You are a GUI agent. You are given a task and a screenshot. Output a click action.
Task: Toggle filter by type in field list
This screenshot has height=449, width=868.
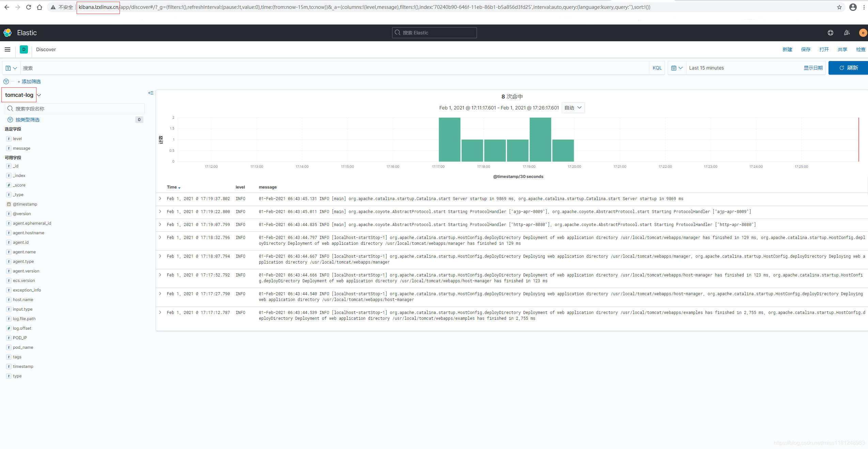(x=27, y=120)
